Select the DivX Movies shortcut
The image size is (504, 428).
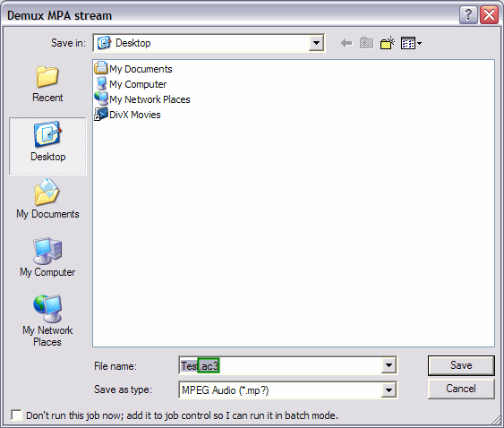128,115
